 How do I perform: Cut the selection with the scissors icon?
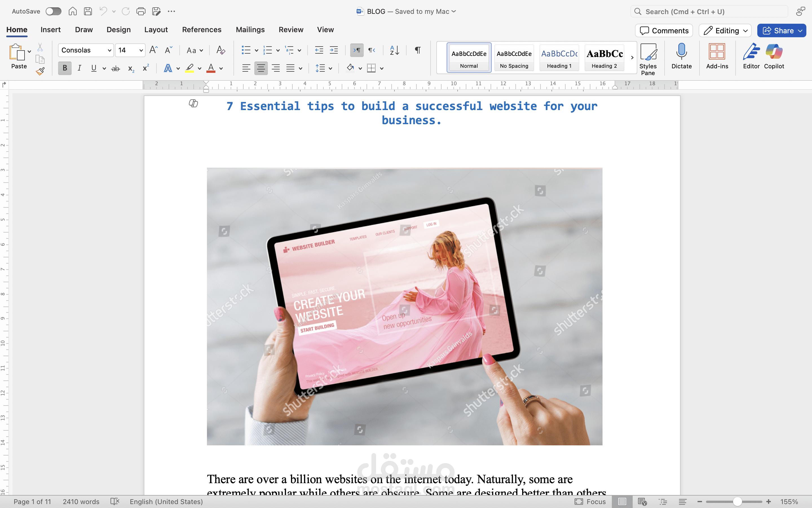coord(40,47)
